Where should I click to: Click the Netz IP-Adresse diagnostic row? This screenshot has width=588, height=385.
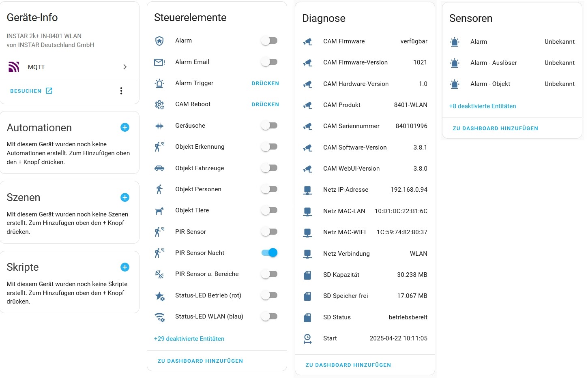point(365,190)
